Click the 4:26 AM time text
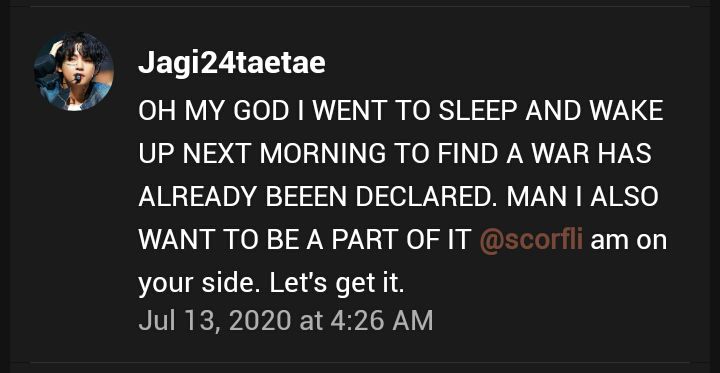This screenshot has height=373, width=720. [382, 321]
